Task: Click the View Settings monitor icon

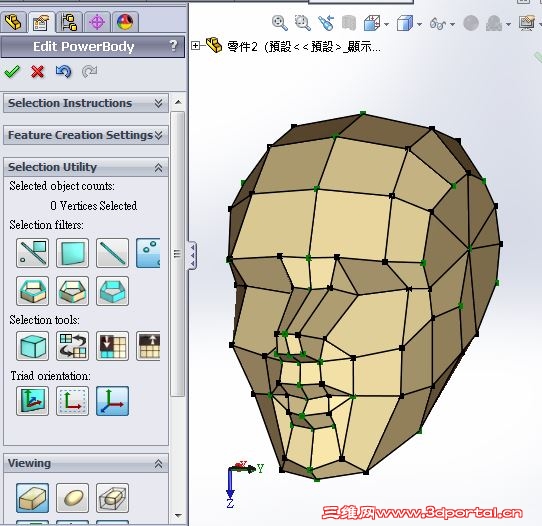Action: 527,23
